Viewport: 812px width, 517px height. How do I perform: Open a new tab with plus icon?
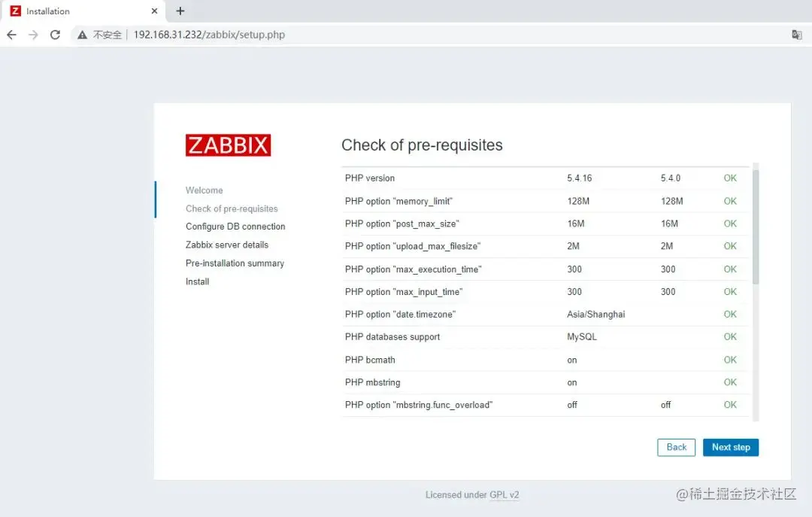pos(180,11)
